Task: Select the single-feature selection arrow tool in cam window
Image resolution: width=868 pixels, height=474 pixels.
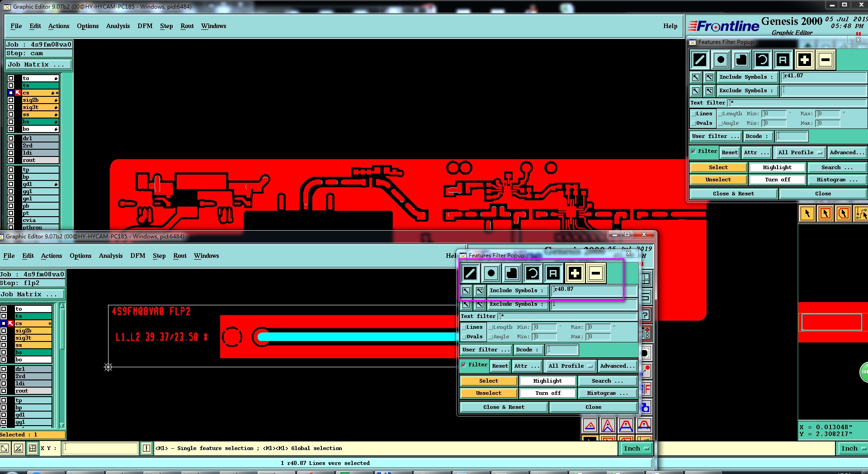Action: (807, 213)
